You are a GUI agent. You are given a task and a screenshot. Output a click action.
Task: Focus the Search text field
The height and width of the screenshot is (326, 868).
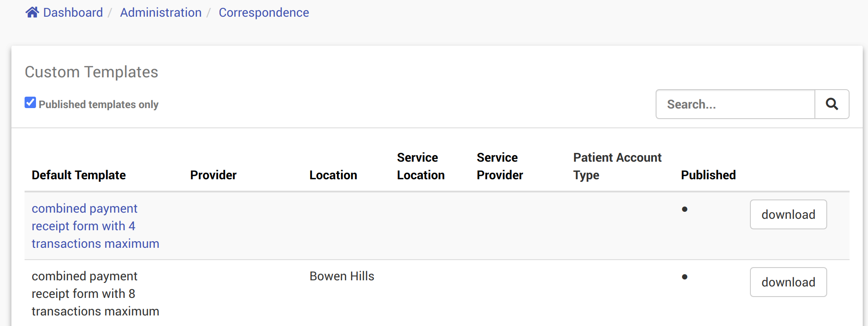[x=735, y=104]
